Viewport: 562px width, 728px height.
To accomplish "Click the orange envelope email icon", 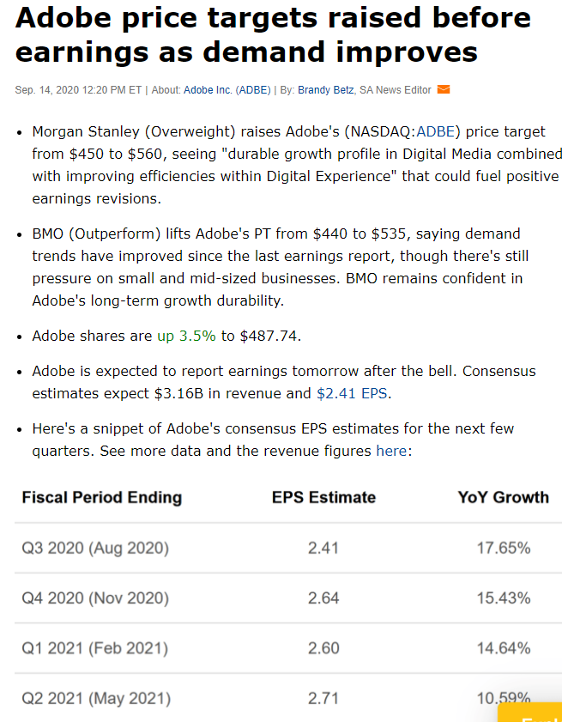I will [444, 89].
